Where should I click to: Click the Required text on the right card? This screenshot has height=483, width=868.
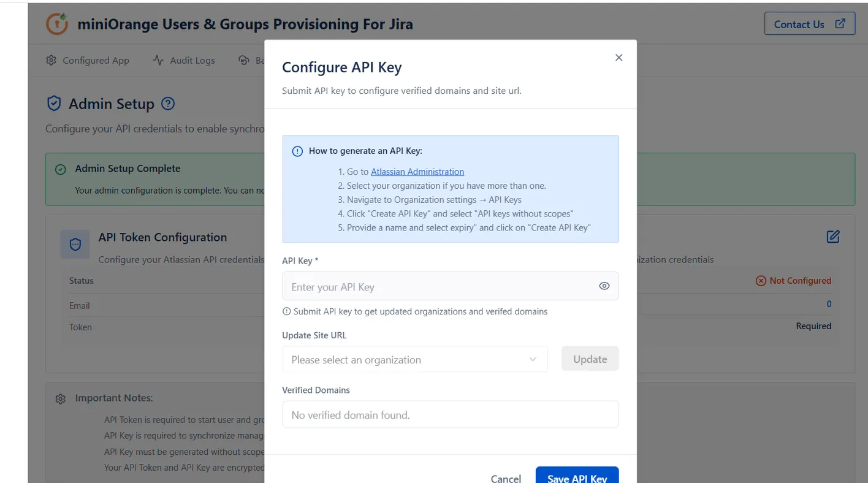click(x=813, y=326)
